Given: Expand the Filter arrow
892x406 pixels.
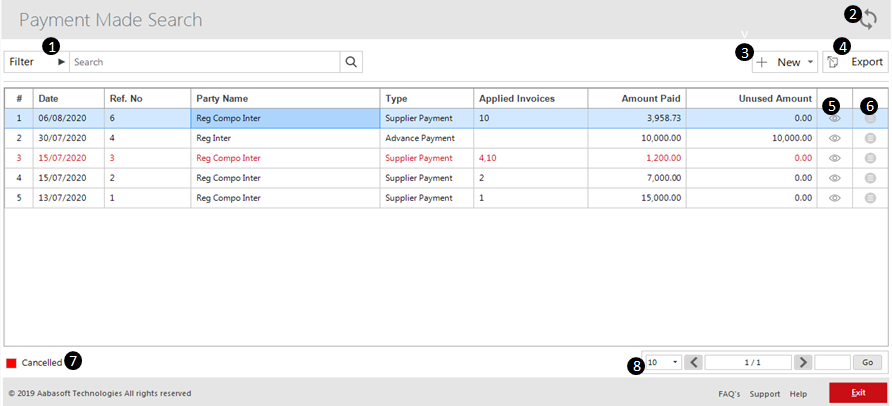Looking at the screenshot, I should (x=61, y=62).
